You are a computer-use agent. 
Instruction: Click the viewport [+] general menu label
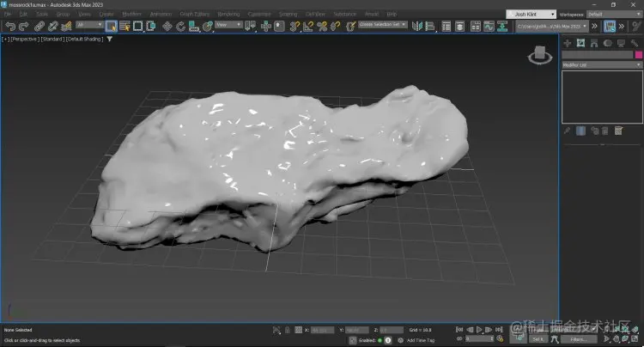point(5,39)
